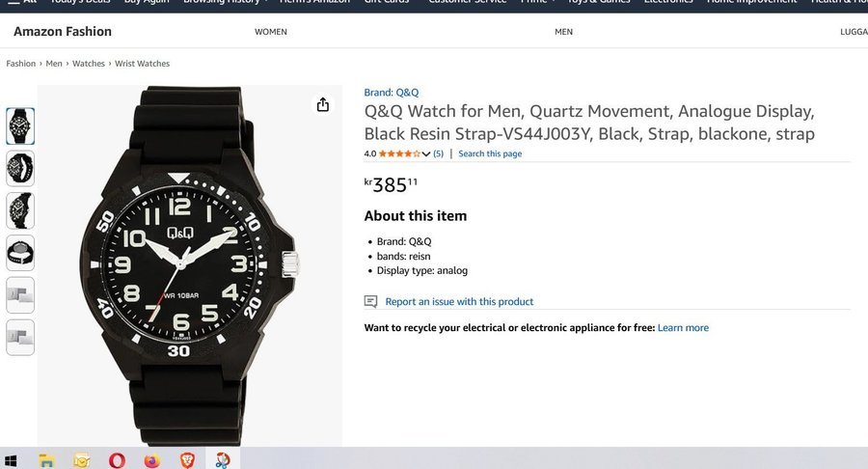Select the MEN category tab

pos(564,32)
